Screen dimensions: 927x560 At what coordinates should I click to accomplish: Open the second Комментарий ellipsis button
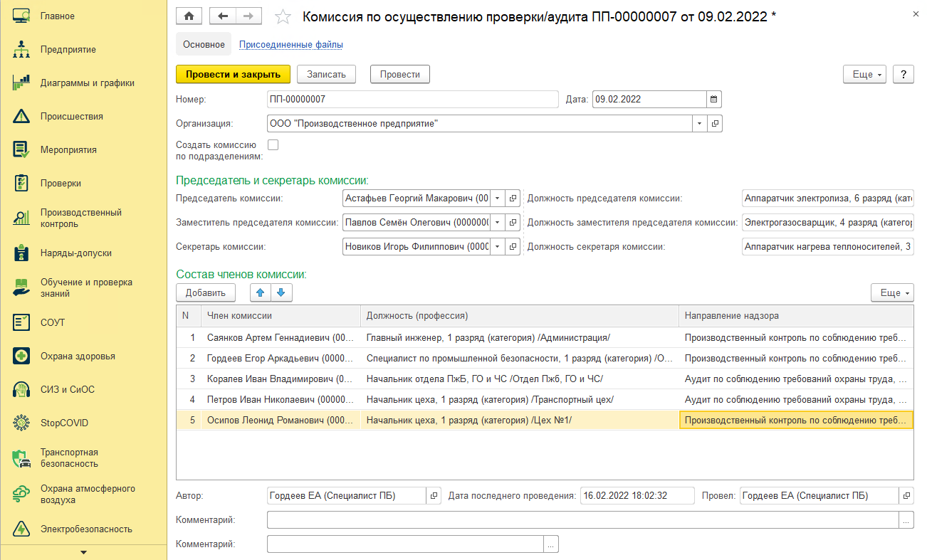coord(552,544)
